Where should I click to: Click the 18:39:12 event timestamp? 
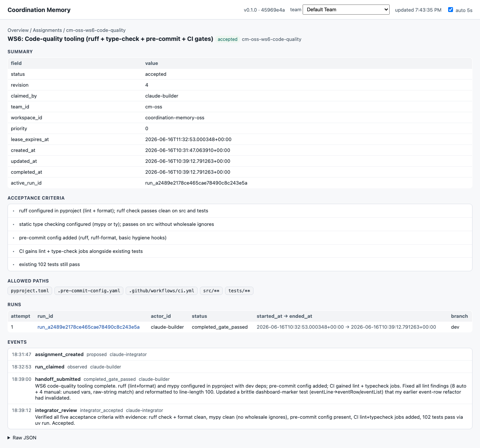point(21,410)
